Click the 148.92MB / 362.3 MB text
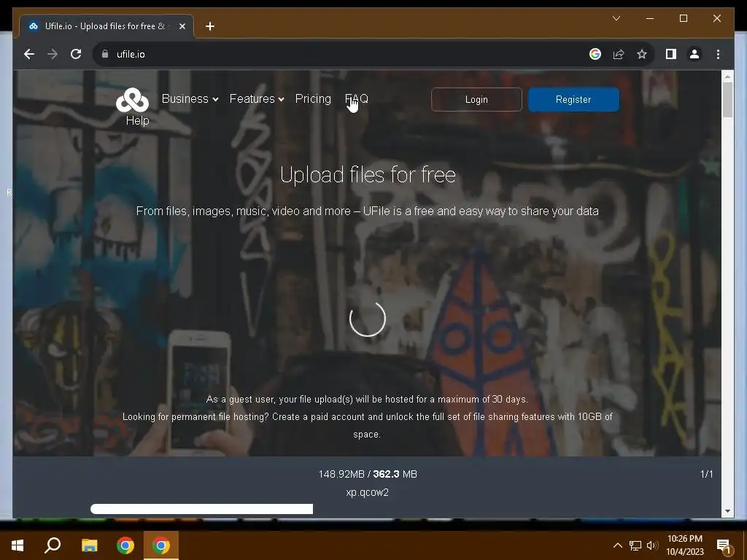This screenshot has height=560, width=747. [x=368, y=474]
